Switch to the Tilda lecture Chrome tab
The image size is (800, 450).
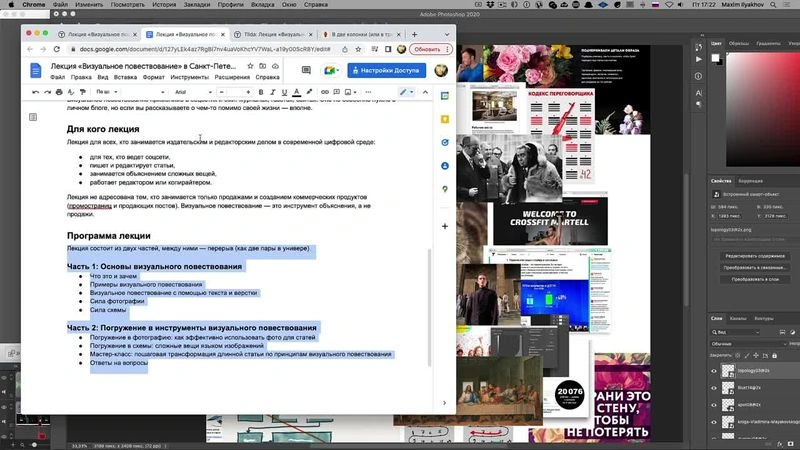tap(273, 35)
